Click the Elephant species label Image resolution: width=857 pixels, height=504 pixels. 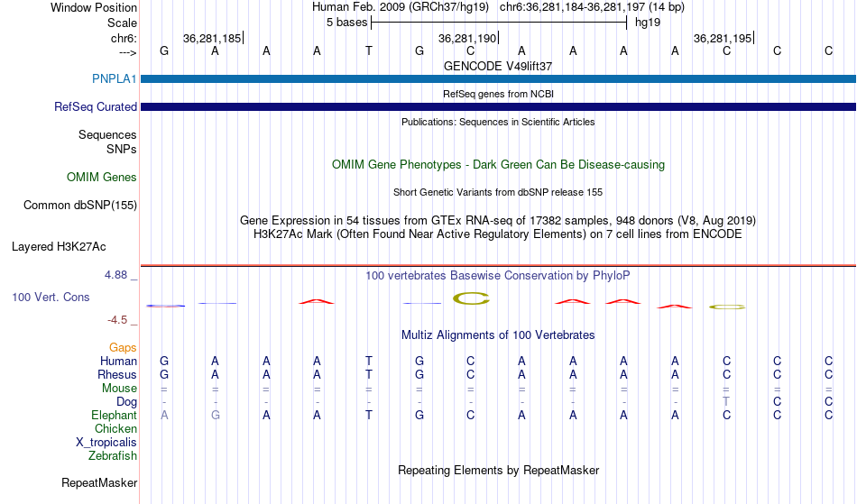pos(115,415)
